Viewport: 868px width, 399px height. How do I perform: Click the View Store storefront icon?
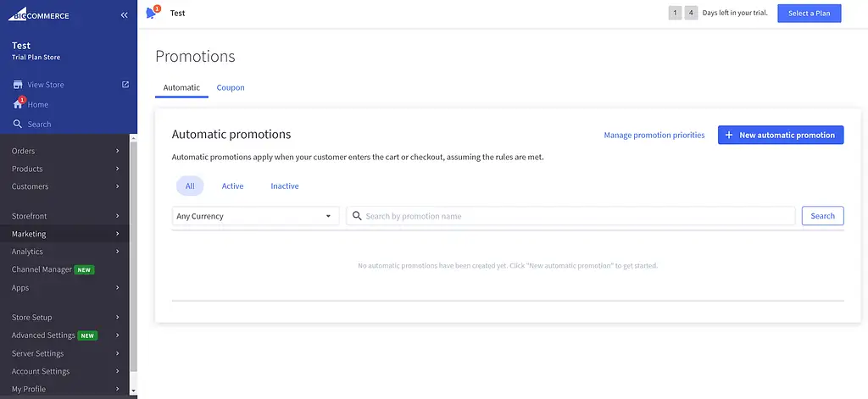pos(17,85)
